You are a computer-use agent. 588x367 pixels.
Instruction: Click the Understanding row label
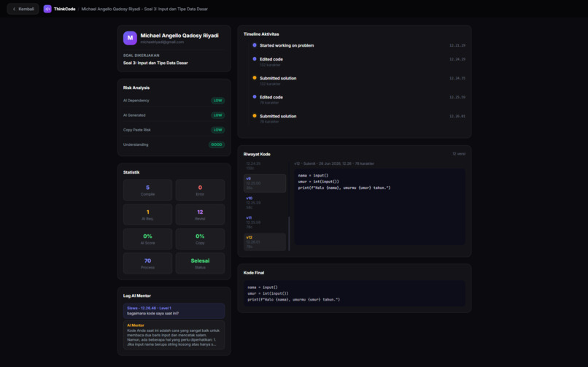[x=136, y=144]
